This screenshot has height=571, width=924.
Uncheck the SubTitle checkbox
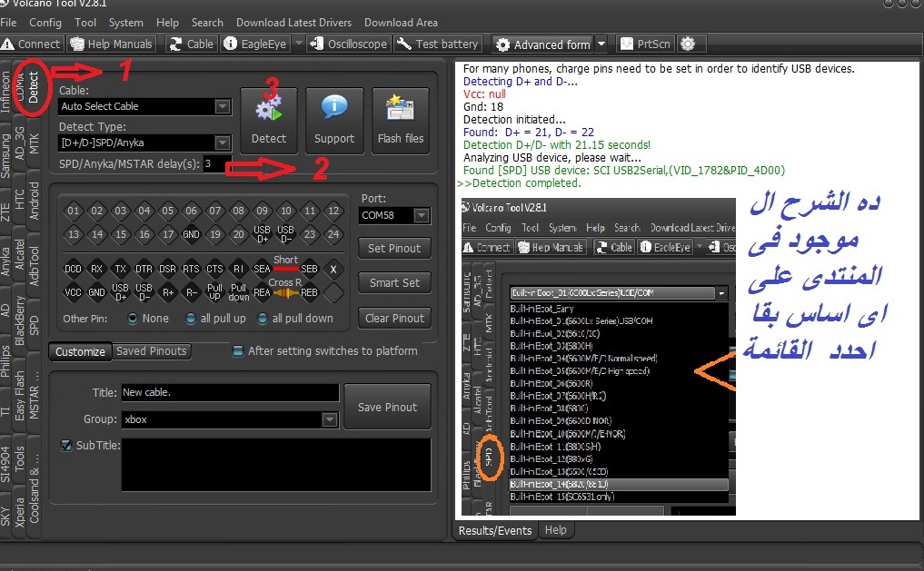[x=66, y=446]
